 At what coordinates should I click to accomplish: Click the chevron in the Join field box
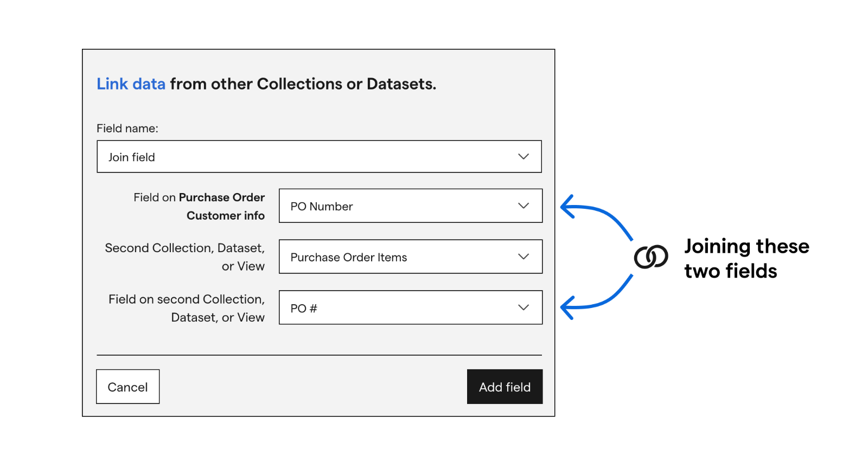coord(523,157)
